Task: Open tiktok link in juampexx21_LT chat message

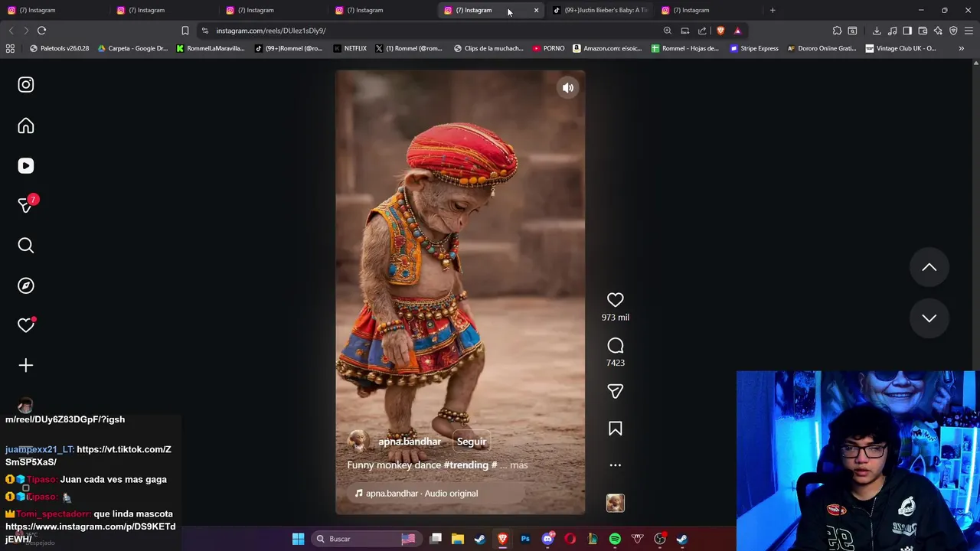Action: [88, 456]
